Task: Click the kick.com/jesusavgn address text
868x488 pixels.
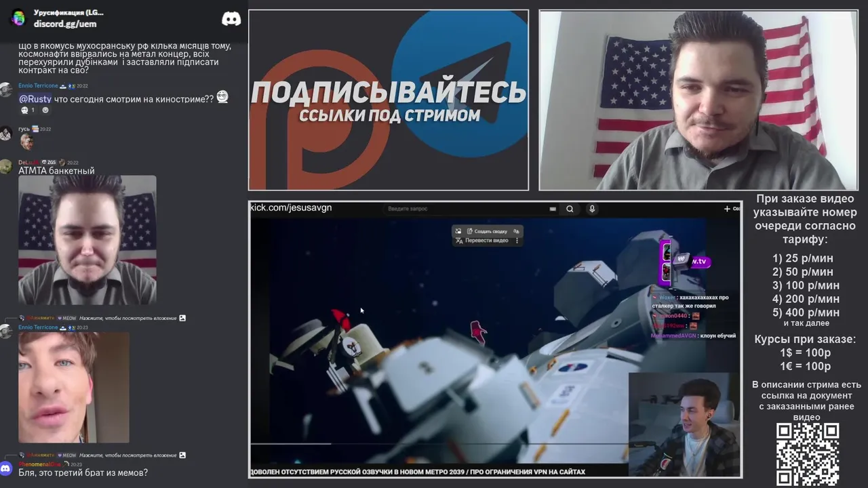Action: 291,207
